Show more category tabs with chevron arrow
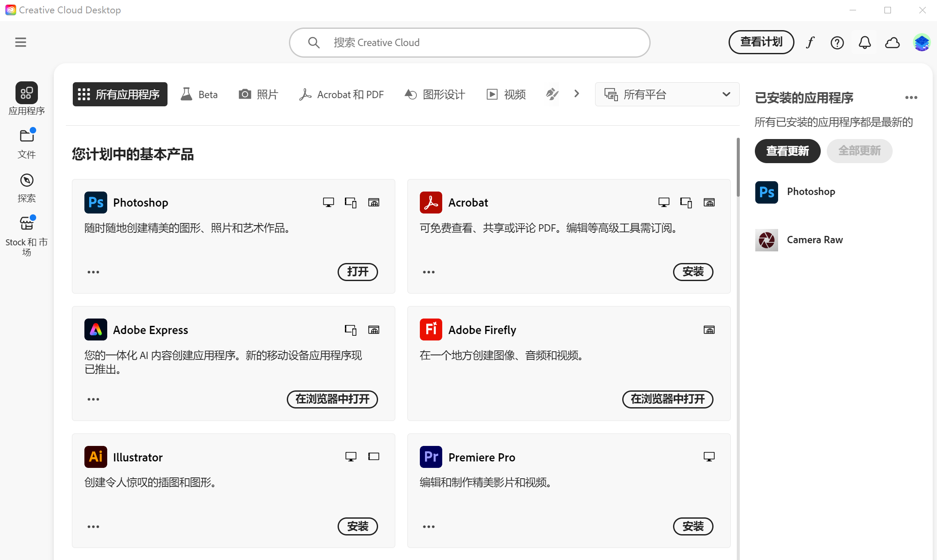The height and width of the screenshot is (560, 937). coord(577,94)
